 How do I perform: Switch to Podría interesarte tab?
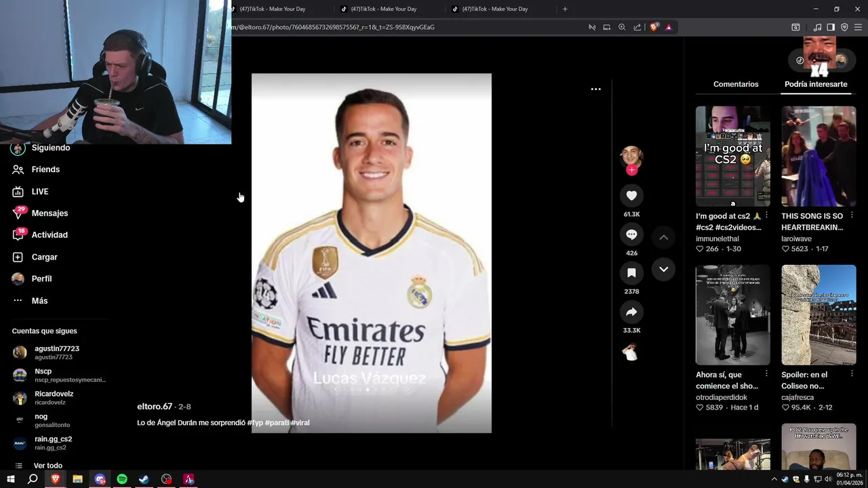(x=816, y=84)
